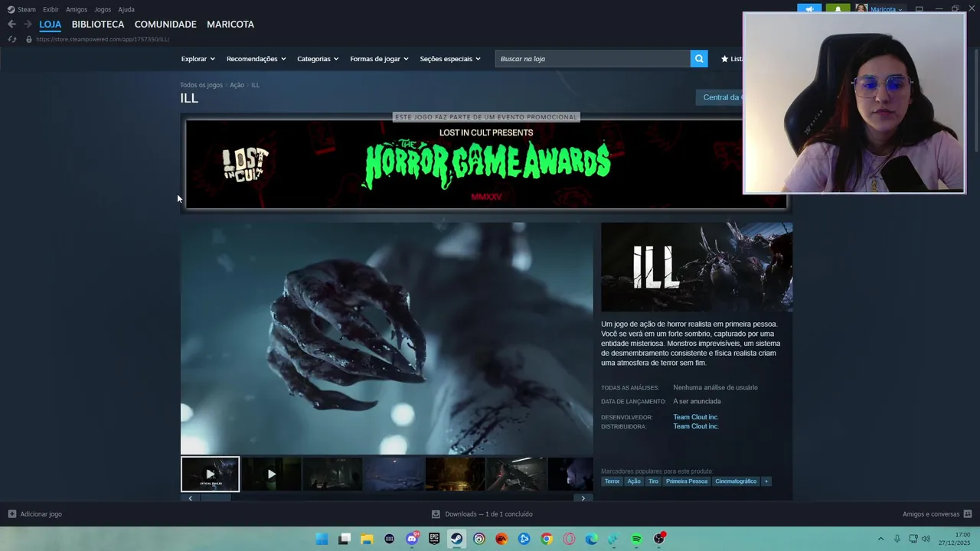Select the third screenshot thumbnail
The height and width of the screenshot is (551, 980).
[x=332, y=474]
